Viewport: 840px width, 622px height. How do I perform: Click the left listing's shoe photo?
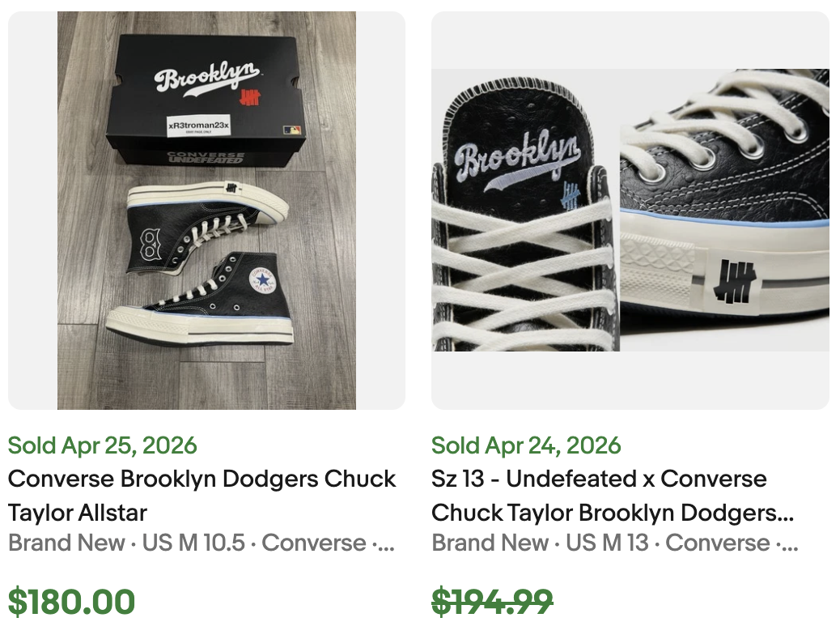click(x=205, y=209)
